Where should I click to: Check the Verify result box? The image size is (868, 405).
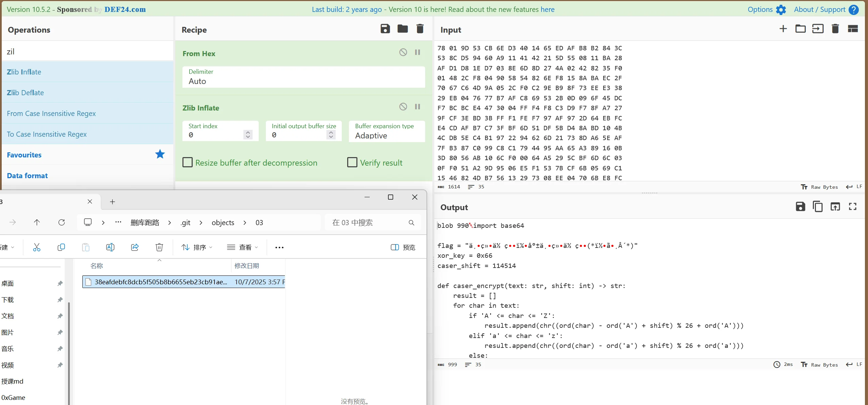tap(352, 163)
